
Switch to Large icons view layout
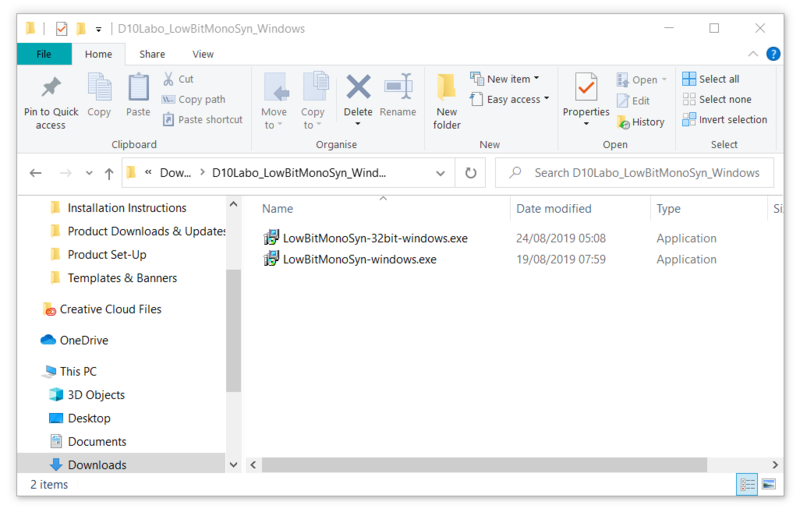769,484
